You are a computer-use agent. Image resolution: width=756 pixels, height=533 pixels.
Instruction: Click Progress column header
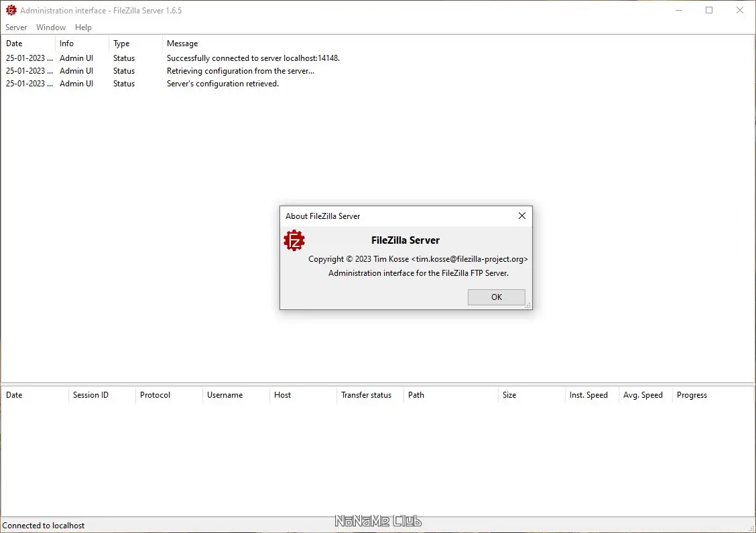click(x=699, y=395)
